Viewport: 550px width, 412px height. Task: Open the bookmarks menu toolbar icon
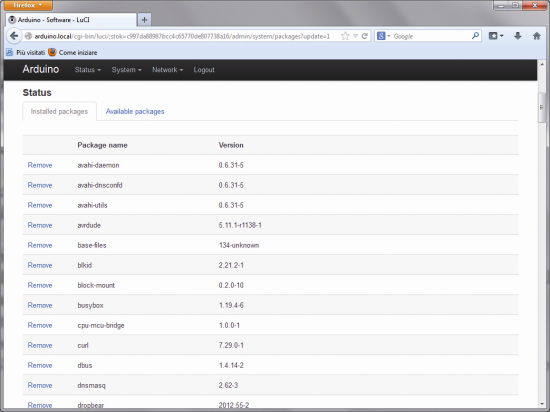(x=496, y=36)
